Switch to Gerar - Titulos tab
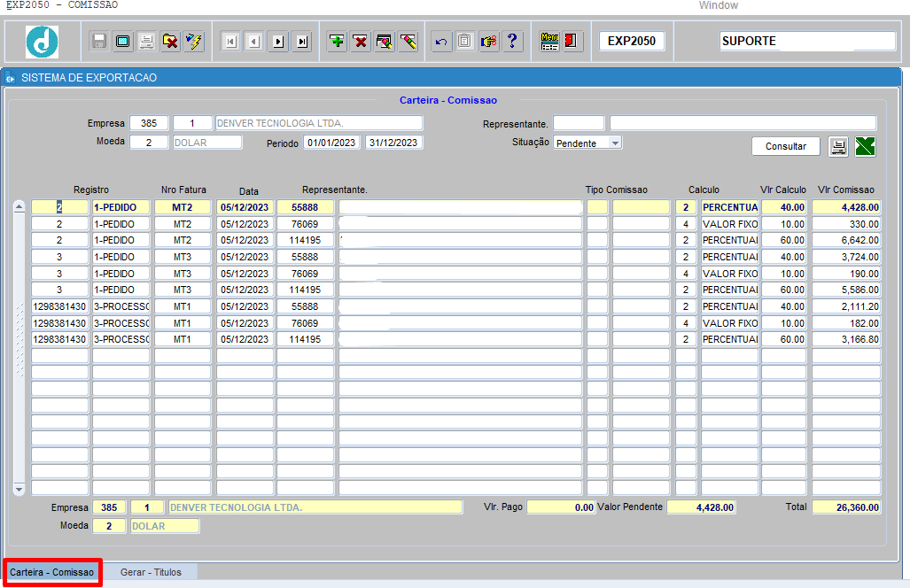 coord(151,572)
